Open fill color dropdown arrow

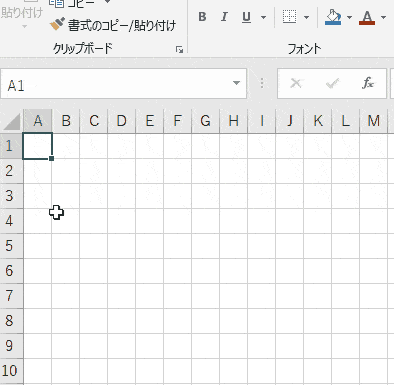[349, 17]
